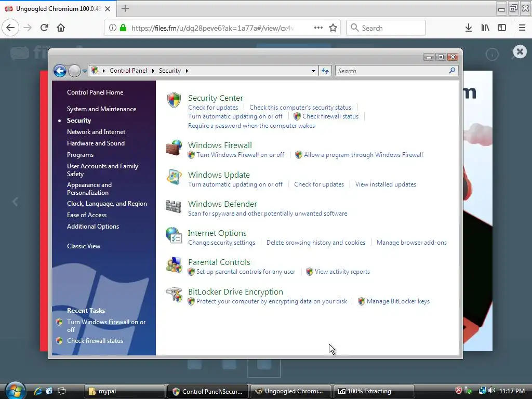Toggle the browser sidebar icon
This screenshot has height=399, width=532.
tap(502, 28)
